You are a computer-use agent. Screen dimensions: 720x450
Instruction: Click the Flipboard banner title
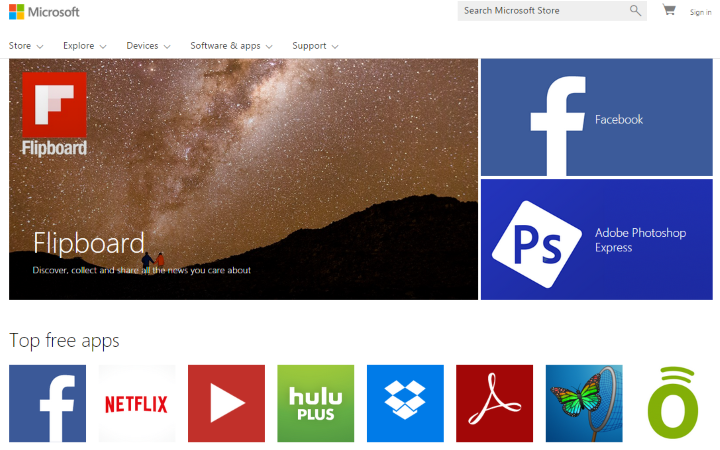[89, 243]
